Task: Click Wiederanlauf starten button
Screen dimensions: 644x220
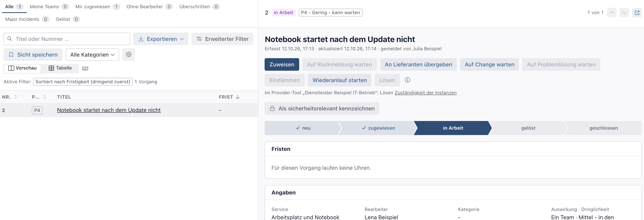Action: 339,80
